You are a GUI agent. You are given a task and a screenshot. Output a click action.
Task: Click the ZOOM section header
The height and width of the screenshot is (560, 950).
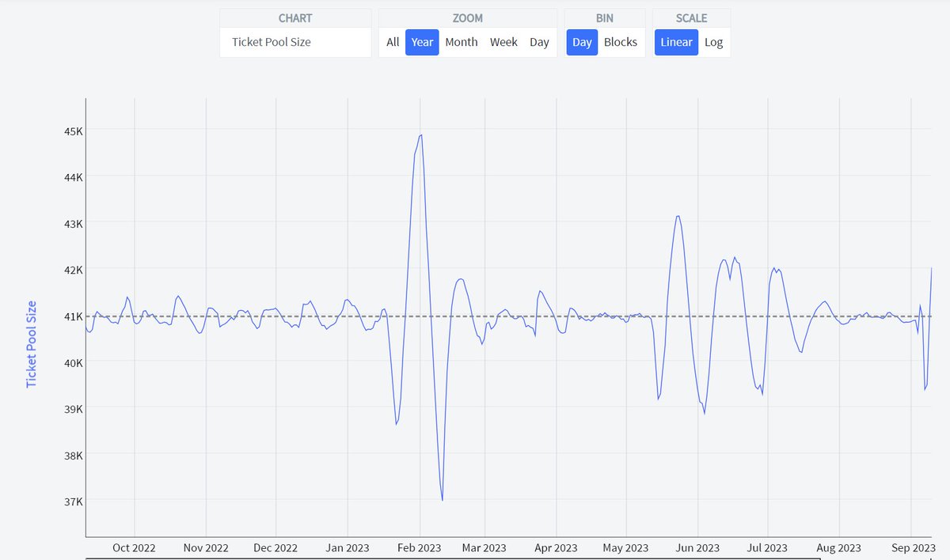click(x=467, y=17)
